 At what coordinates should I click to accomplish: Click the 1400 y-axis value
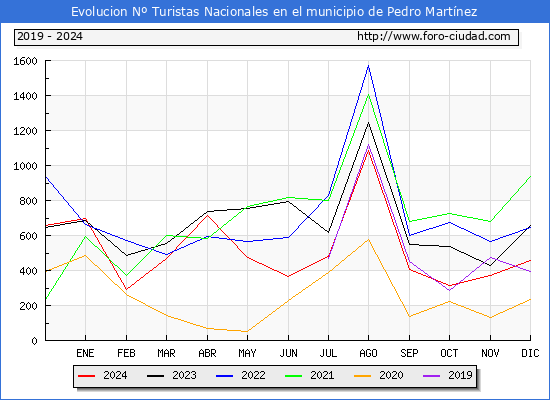point(25,96)
